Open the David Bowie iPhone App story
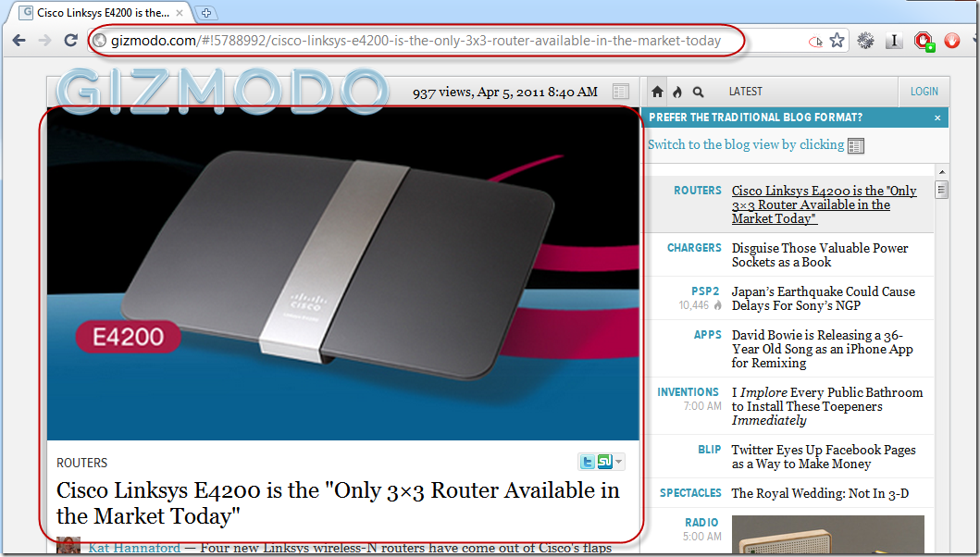 822,349
